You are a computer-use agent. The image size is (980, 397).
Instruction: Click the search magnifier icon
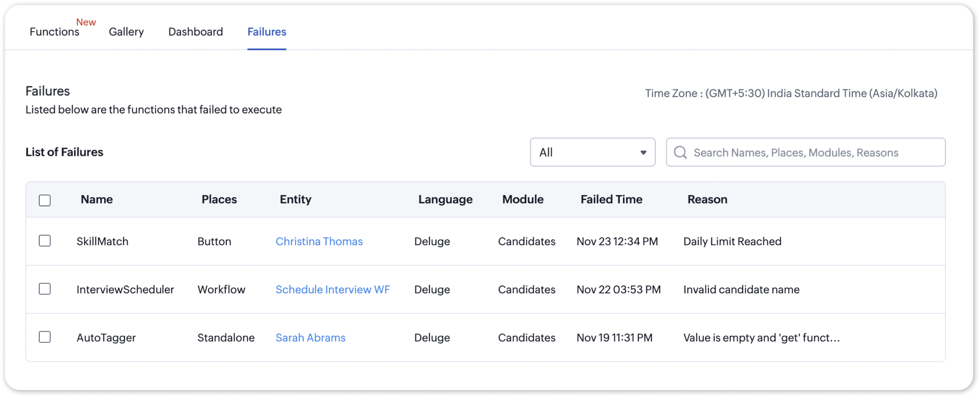tap(680, 152)
